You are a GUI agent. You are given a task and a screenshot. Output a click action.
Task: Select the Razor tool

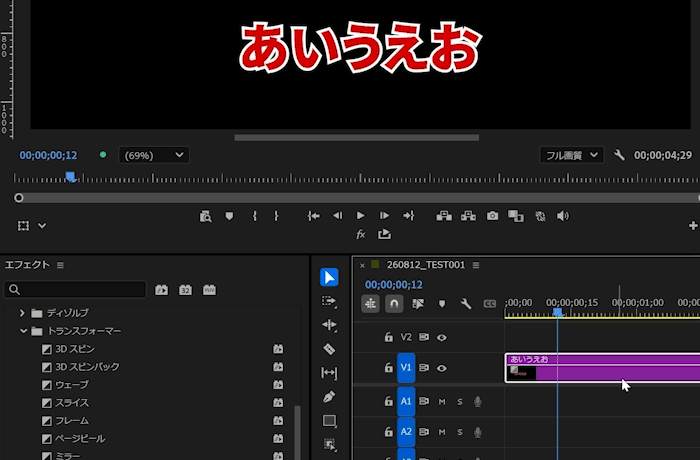coord(329,349)
